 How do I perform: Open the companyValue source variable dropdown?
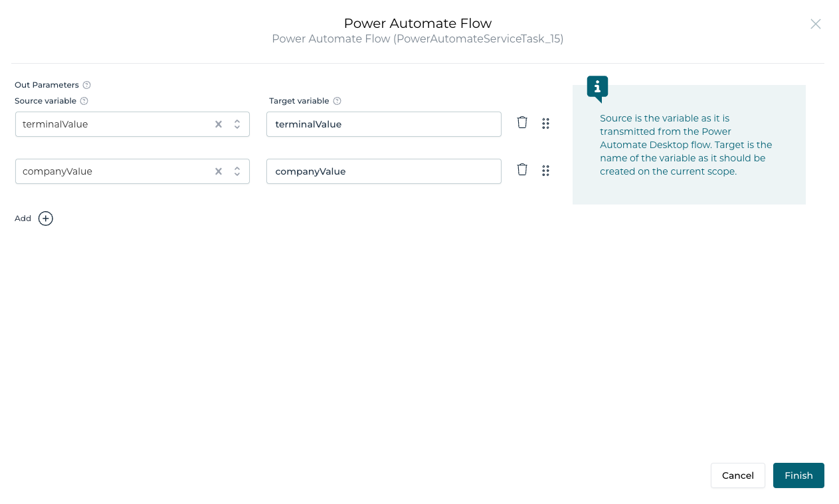coord(236,171)
